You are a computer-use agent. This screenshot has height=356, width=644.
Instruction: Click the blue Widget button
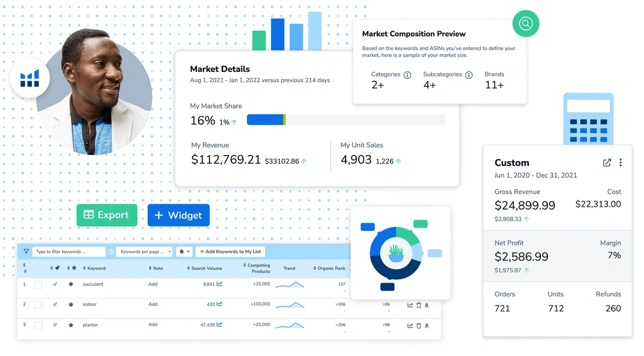click(x=179, y=215)
